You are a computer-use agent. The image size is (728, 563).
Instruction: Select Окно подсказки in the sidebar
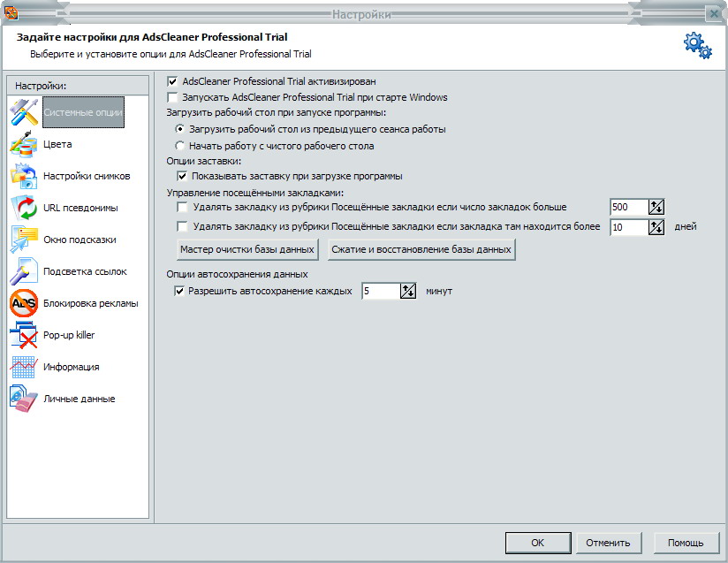click(x=80, y=240)
